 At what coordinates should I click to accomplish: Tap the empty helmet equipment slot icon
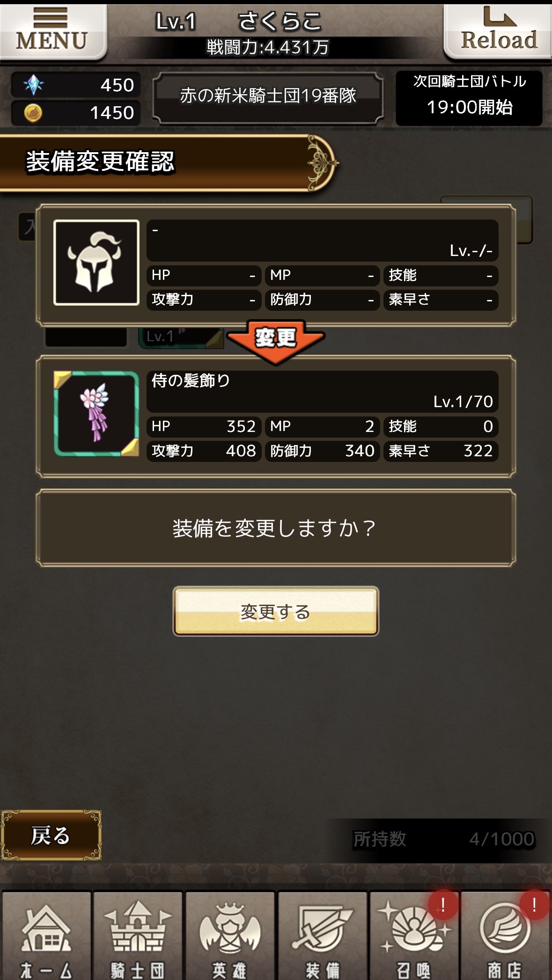tap(96, 263)
